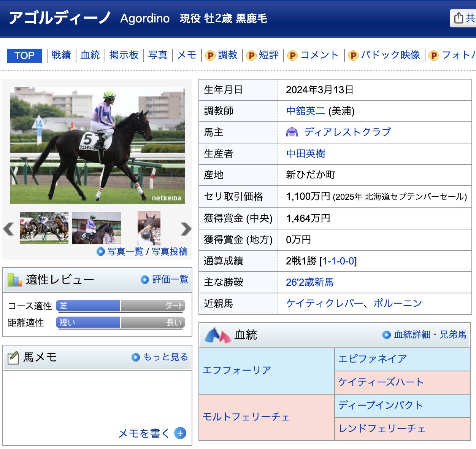Open dam モルトフェリーチェ link

(x=246, y=417)
